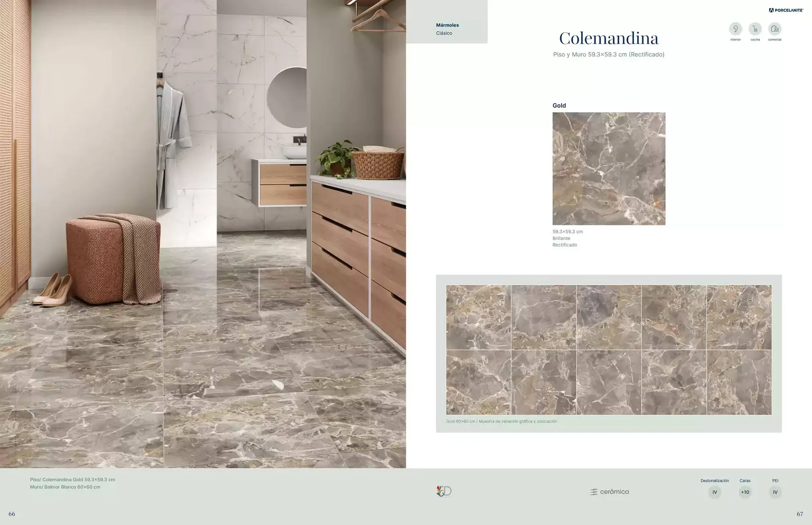Click the Gold 60×60 variation grid thumbnail
The image size is (812, 525).
(x=609, y=349)
